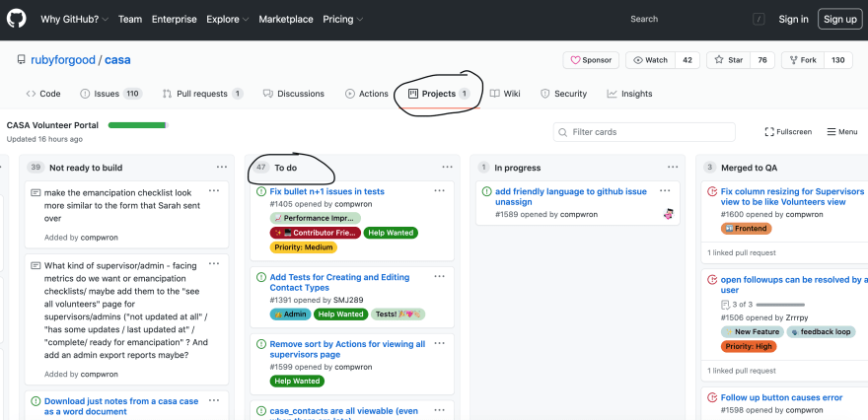Click the CASA Volunteer Portal progress bar

138,125
